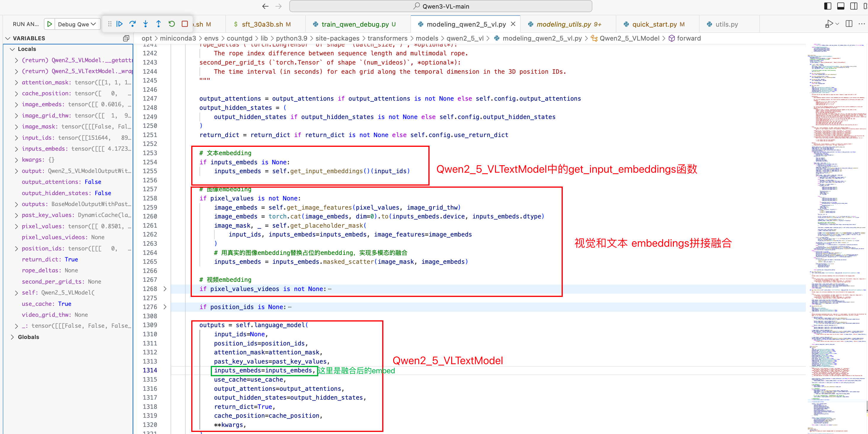The image size is (868, 434).
Task: Toggle the primary sidebar layout icon
Action: [827, 6]
